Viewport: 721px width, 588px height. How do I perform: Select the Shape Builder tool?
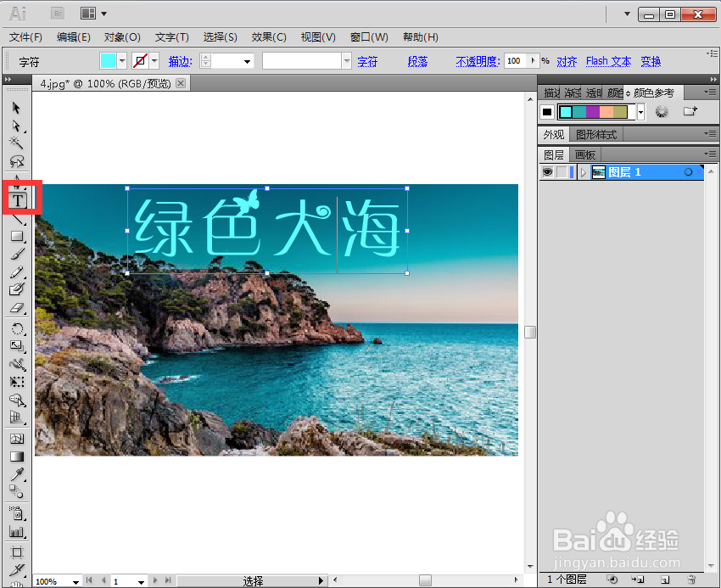[x=18, y=400]
